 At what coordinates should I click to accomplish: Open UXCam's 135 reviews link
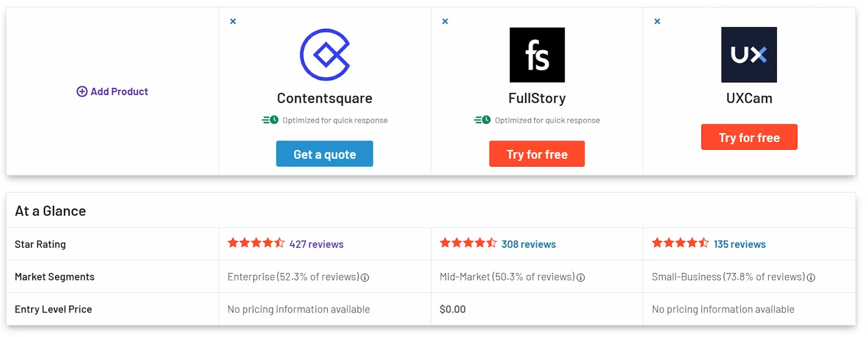739,244
